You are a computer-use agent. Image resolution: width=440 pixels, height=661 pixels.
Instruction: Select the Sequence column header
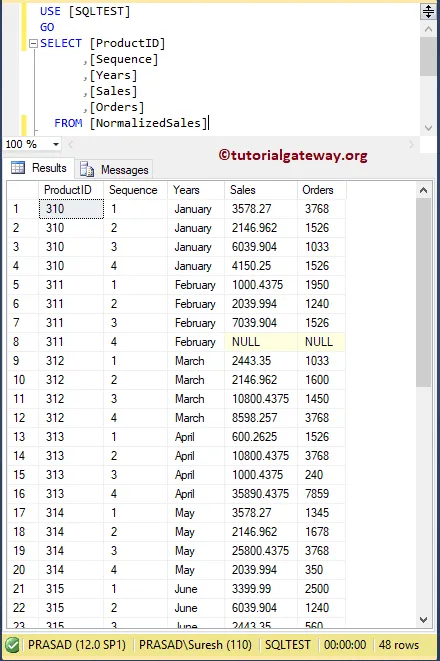[x=135, y=190]
